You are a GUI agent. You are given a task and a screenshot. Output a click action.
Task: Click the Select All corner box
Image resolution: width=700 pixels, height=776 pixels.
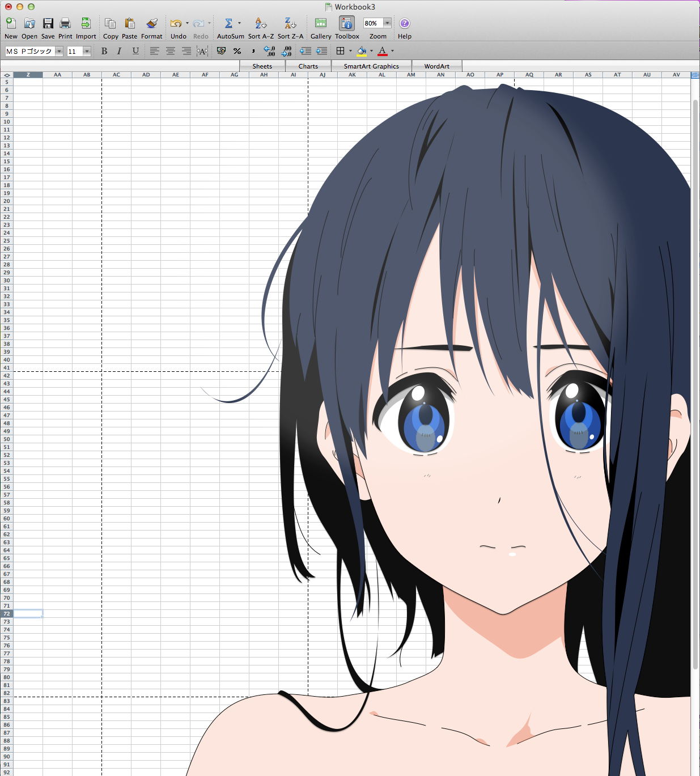coord(7,75)
